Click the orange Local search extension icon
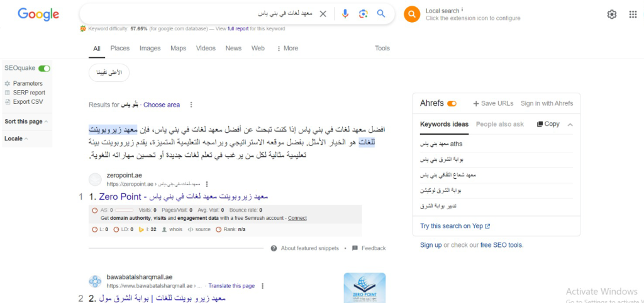This screenshot has height=303, width=644. [412, 14]
